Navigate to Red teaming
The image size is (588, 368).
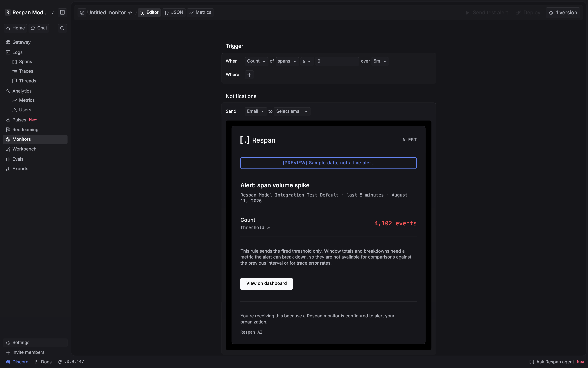point(35,130)
